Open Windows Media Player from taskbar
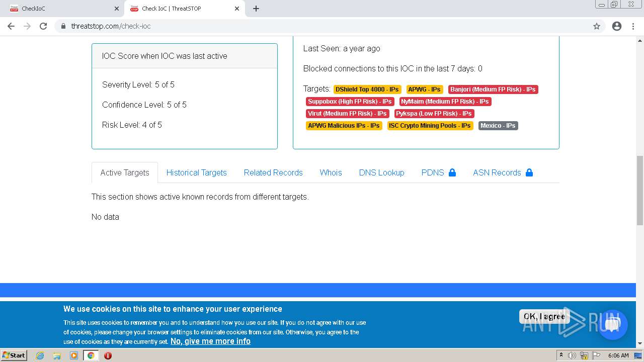The width and height of the screenshot is (644, 362). click(x=74, y=355)
